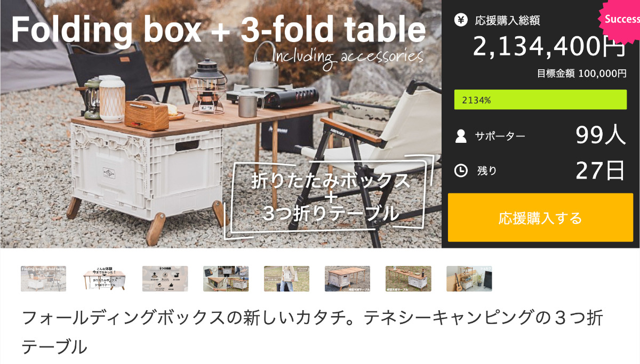640x364 pixels.
Task: Click the green 2134% progress bar
Action: (540, 100)
